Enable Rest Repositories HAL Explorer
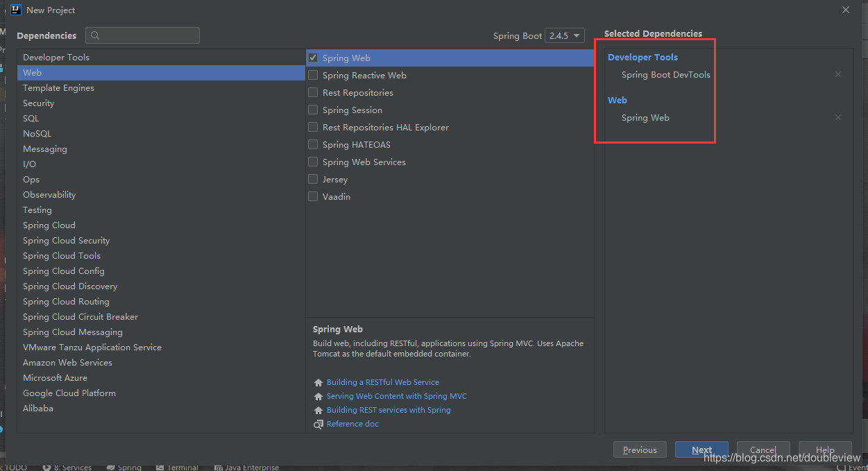 [313, 127]
